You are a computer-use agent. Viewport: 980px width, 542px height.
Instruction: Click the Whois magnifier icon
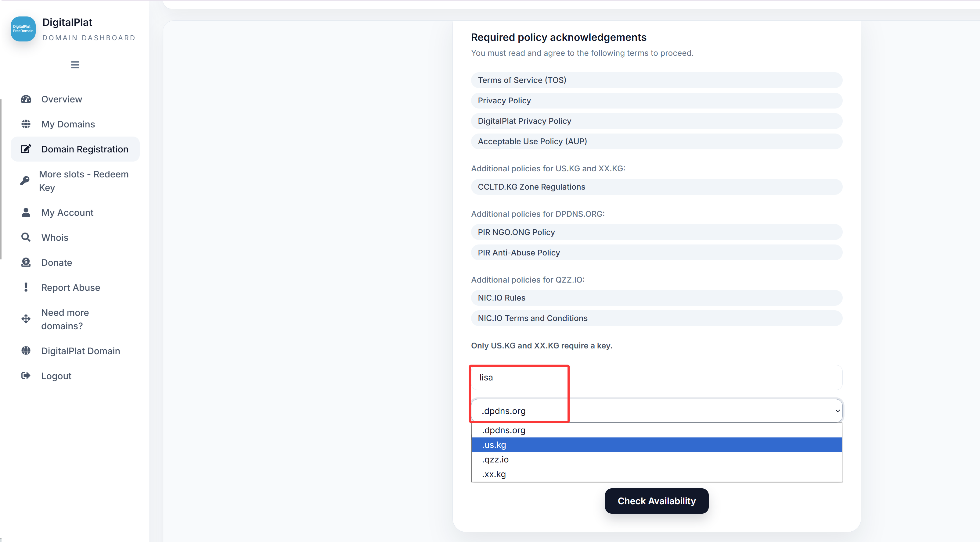pyautogui.click(x=26, y=237)
